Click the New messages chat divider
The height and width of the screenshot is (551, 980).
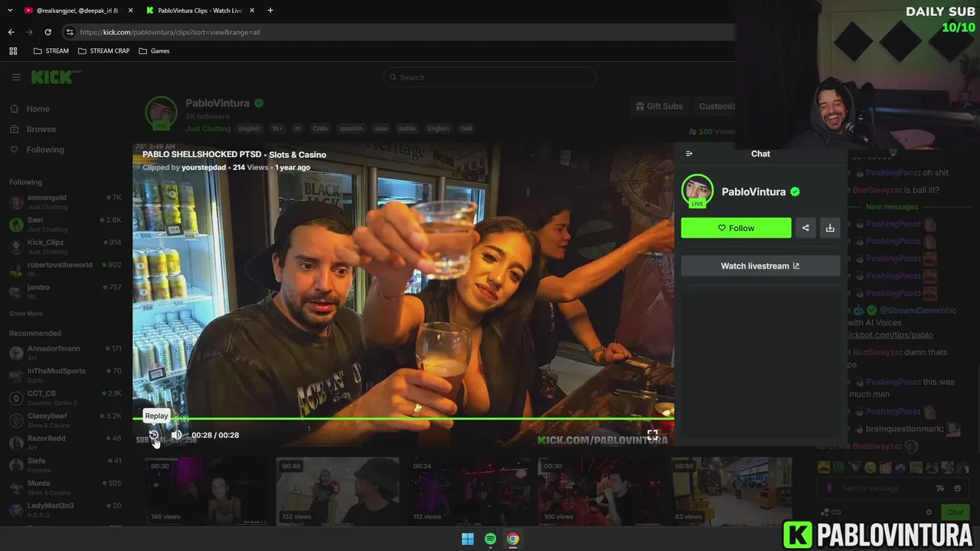tap(892, 207)
